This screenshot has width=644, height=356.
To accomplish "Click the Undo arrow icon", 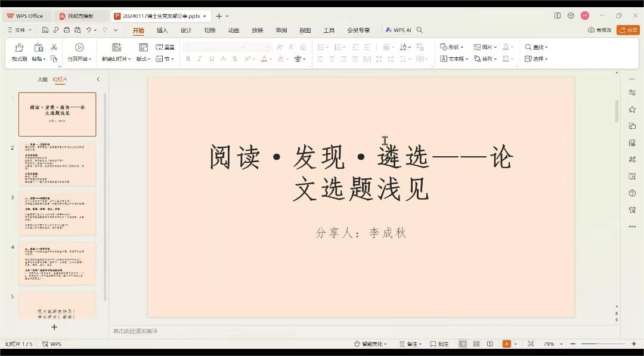I will tap(89, 30).
